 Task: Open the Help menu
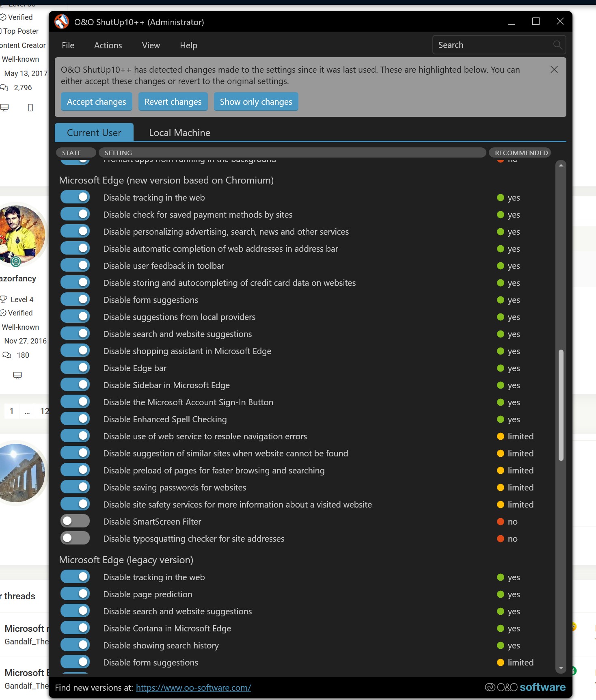coord(188,45)
